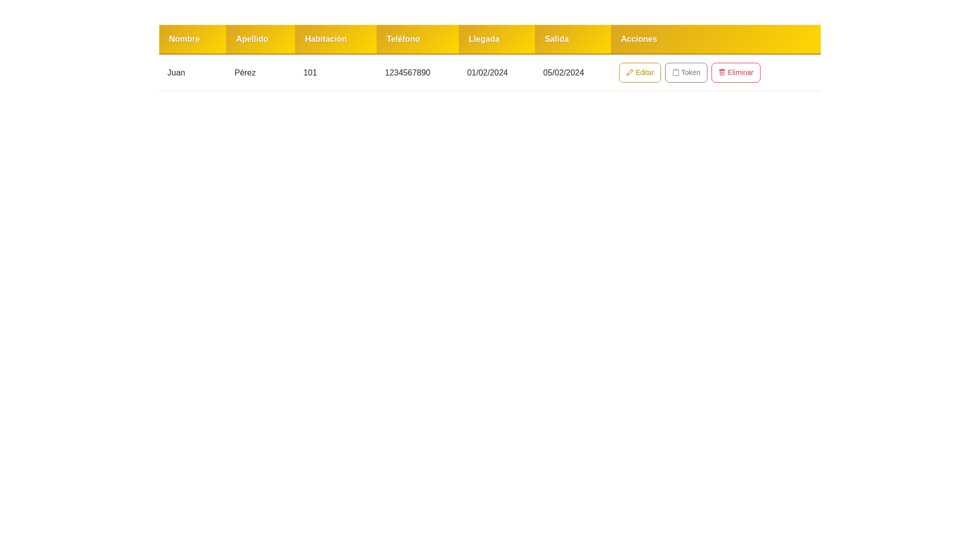Image resolution: width=980 pixels, height=551 pixels.
Task: Click the Habitación column header
Action: pyautogui.click(x=326, y=39)
